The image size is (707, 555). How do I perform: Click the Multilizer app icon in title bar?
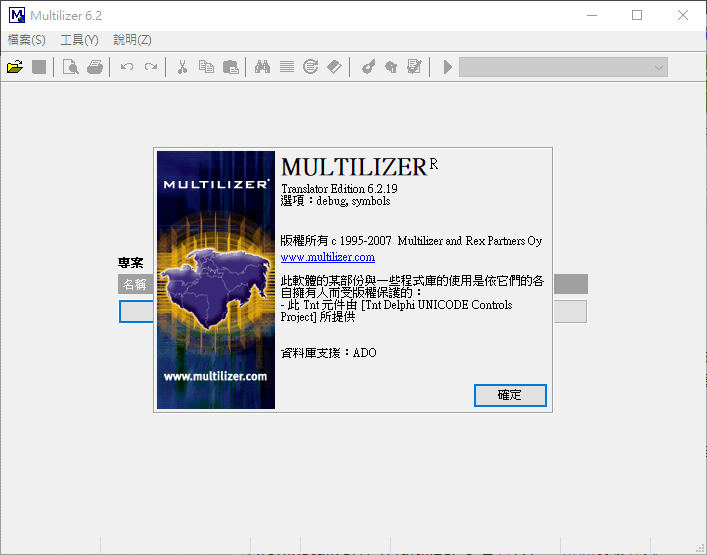point(17,15)
